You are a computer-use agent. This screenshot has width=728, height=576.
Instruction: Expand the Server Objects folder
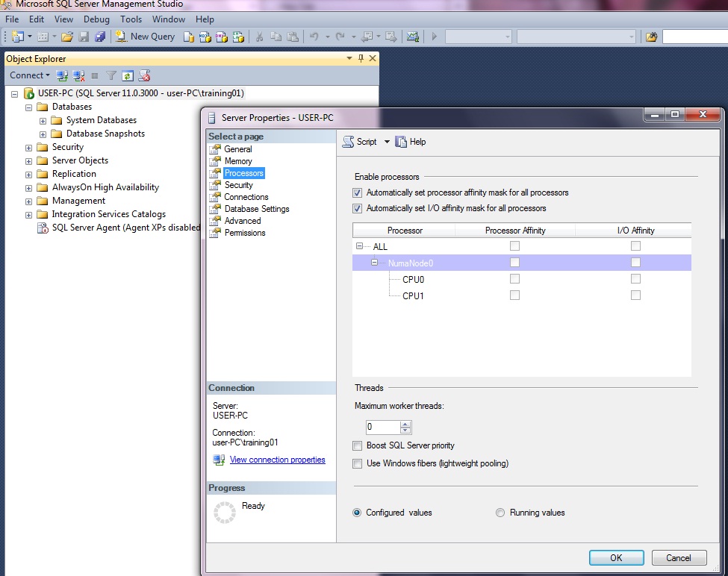29,161
